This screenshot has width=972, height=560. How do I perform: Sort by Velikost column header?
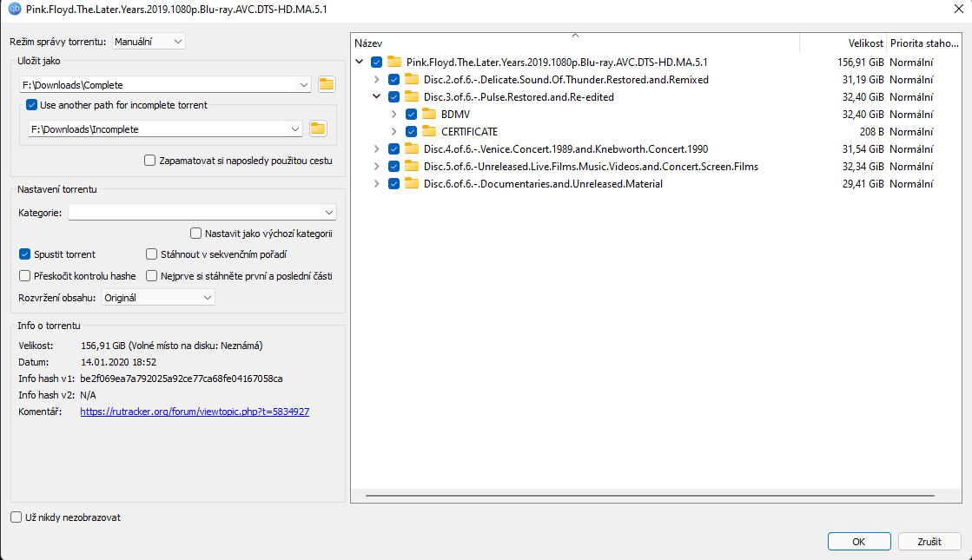click(843, 43)
